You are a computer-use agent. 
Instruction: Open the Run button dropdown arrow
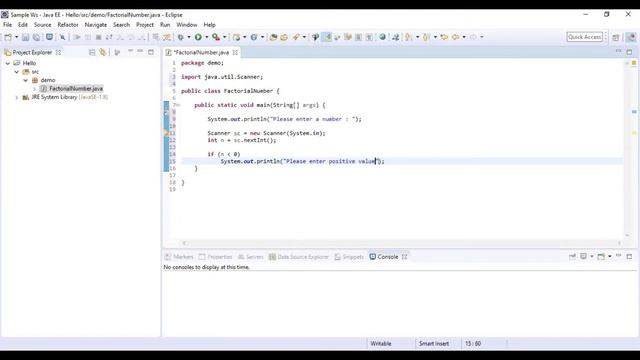point(207,37)
